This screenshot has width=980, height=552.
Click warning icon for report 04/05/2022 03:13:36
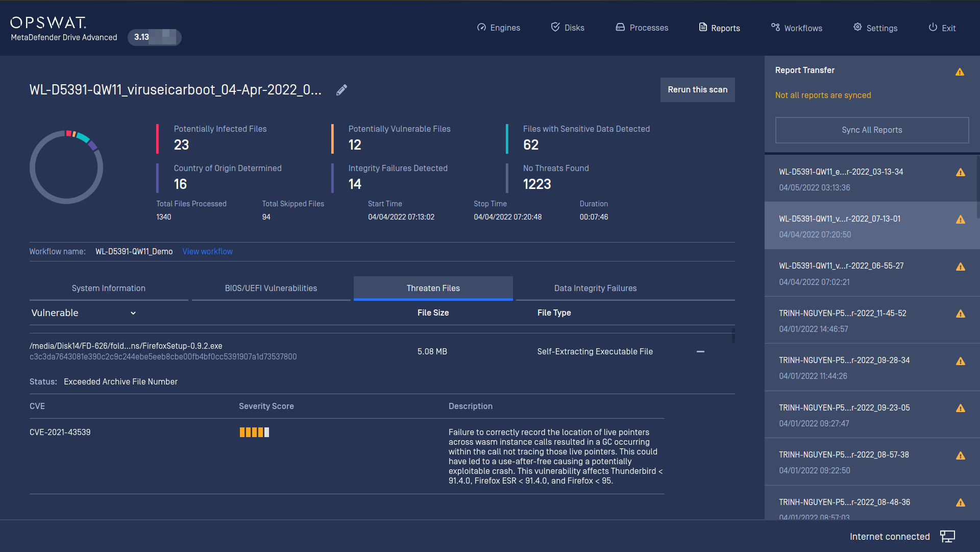tap(961, 173)
